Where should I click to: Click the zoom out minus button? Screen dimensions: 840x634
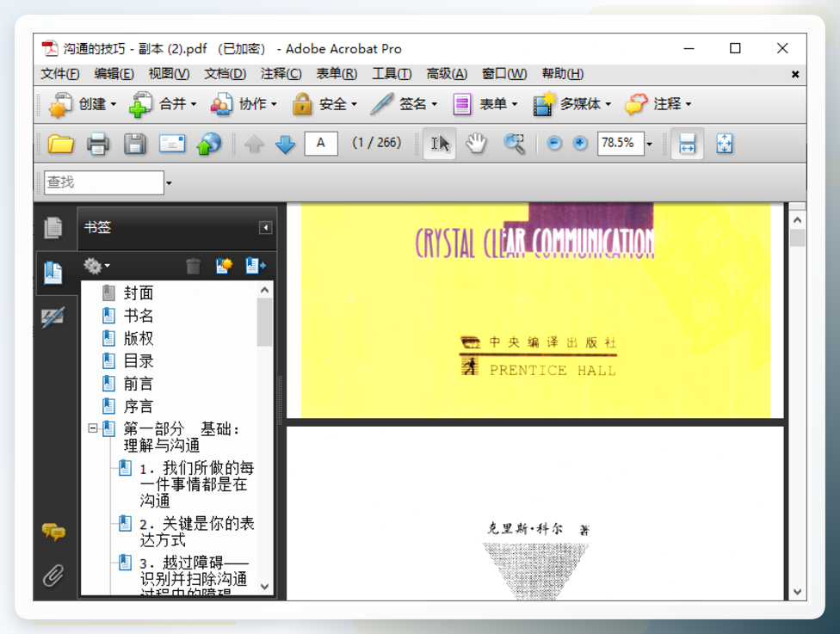(554, 144)
